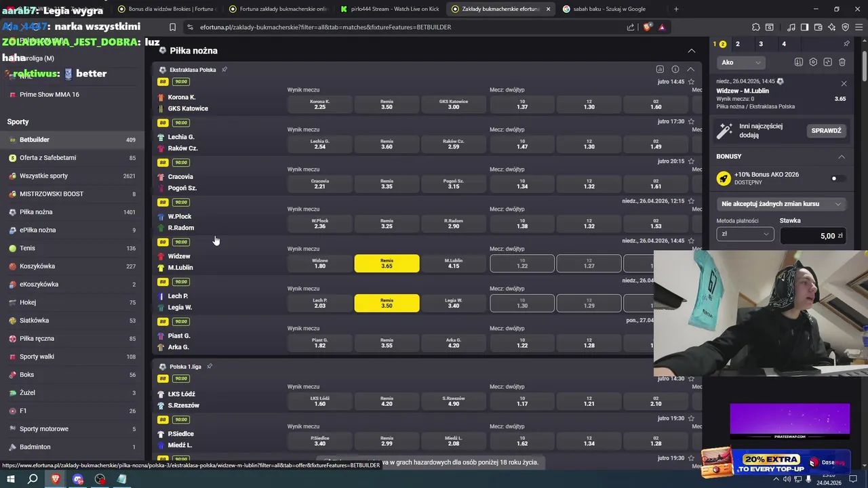Select GKS Katowice odds 3.00

coord(454,104)
